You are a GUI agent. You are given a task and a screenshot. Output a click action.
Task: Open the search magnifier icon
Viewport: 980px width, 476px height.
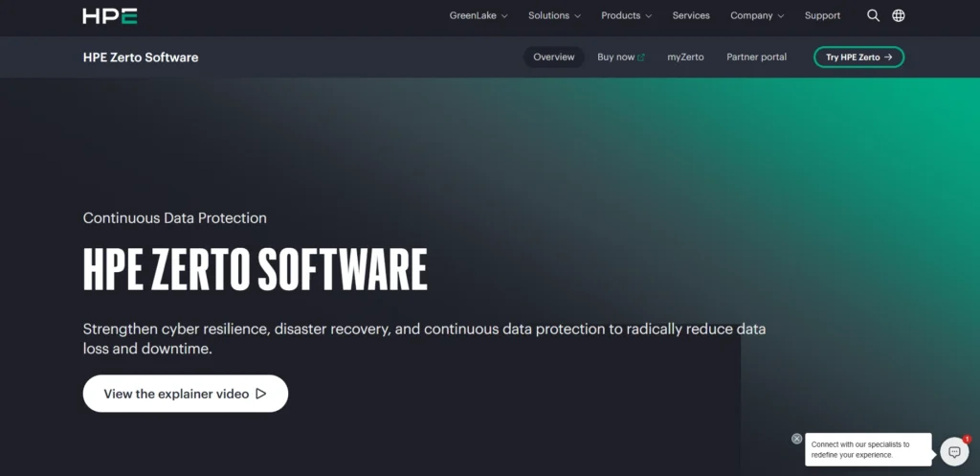coord(873,15)
